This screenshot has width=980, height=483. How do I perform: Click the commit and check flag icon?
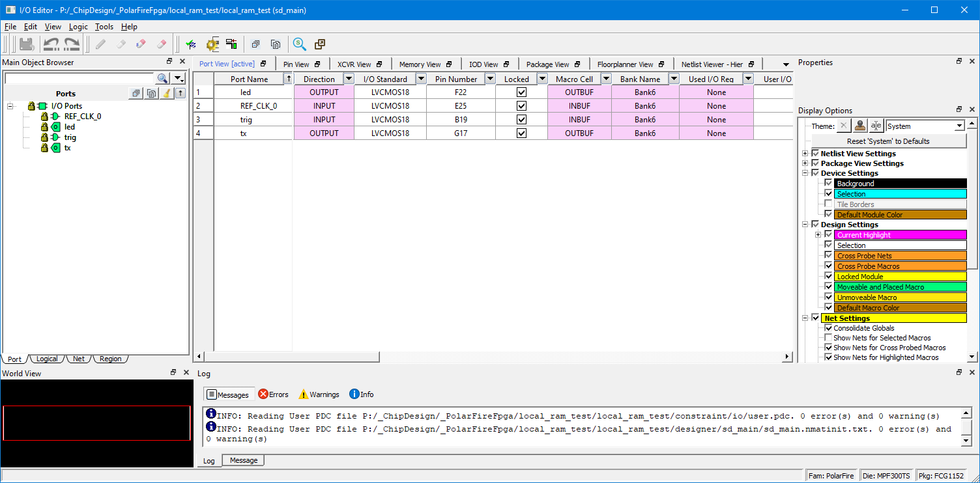(x=191, y=44)
